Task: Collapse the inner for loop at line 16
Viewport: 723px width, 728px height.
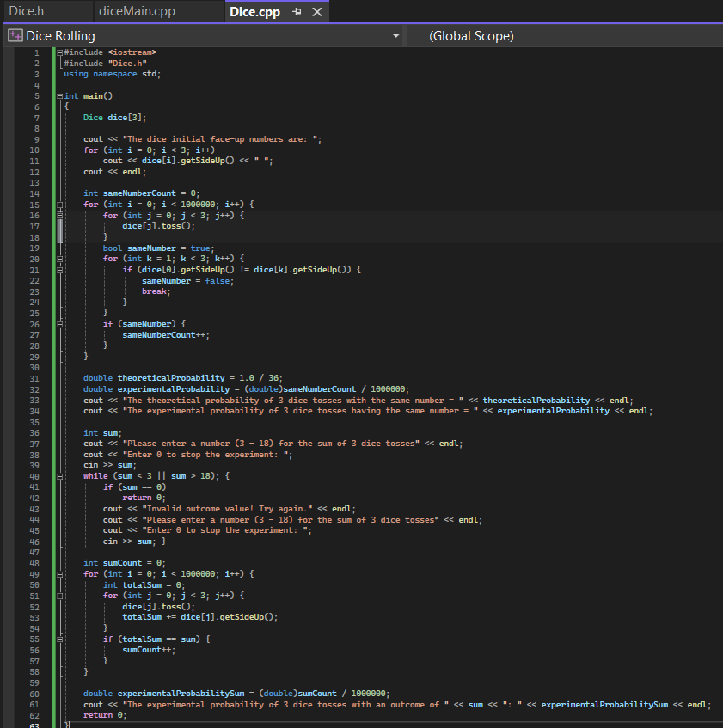Action: click(60, 216)
